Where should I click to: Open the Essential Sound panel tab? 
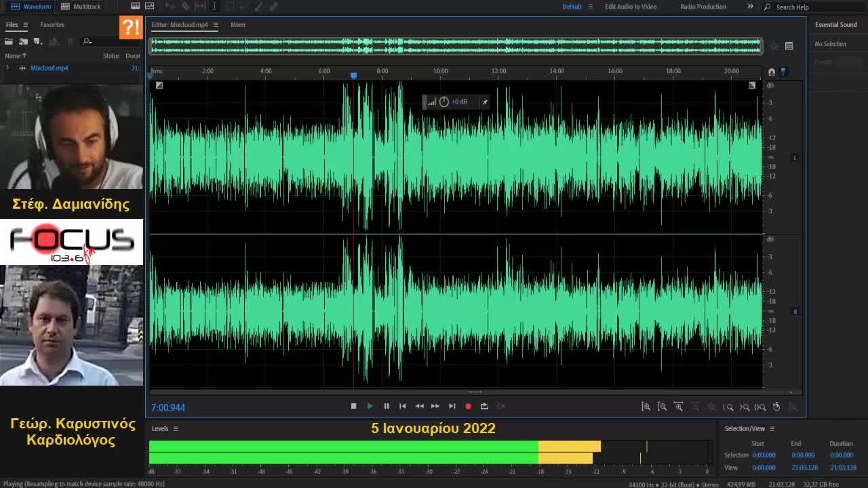point(835,25)
